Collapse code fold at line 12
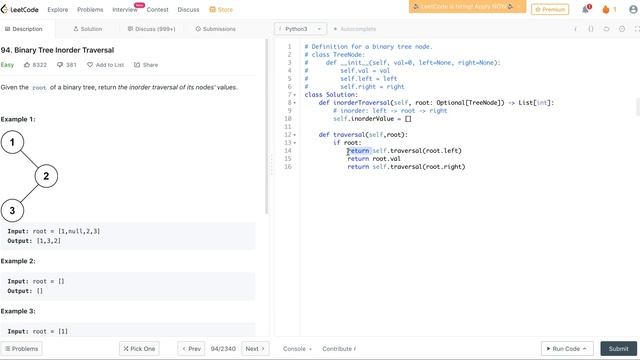Image resolution: width=640 pixels, height=360 pixels. click(295, 135)
